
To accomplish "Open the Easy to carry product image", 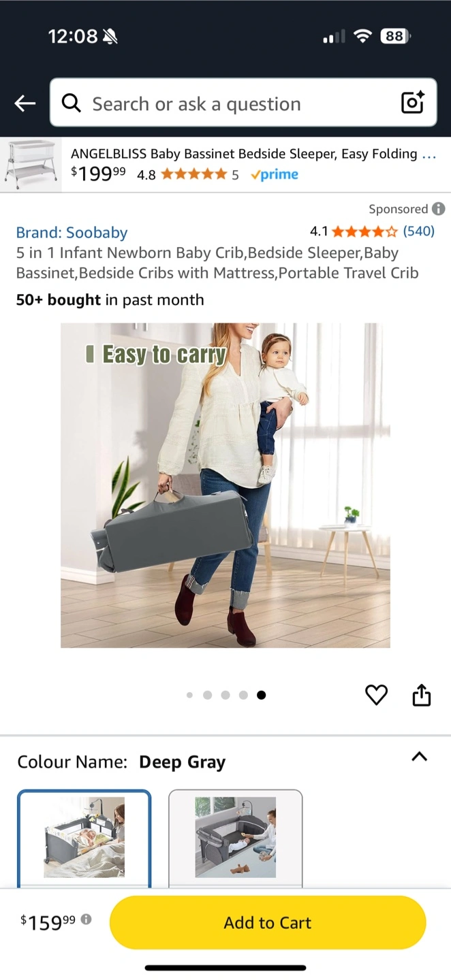I will click(226, 485).
